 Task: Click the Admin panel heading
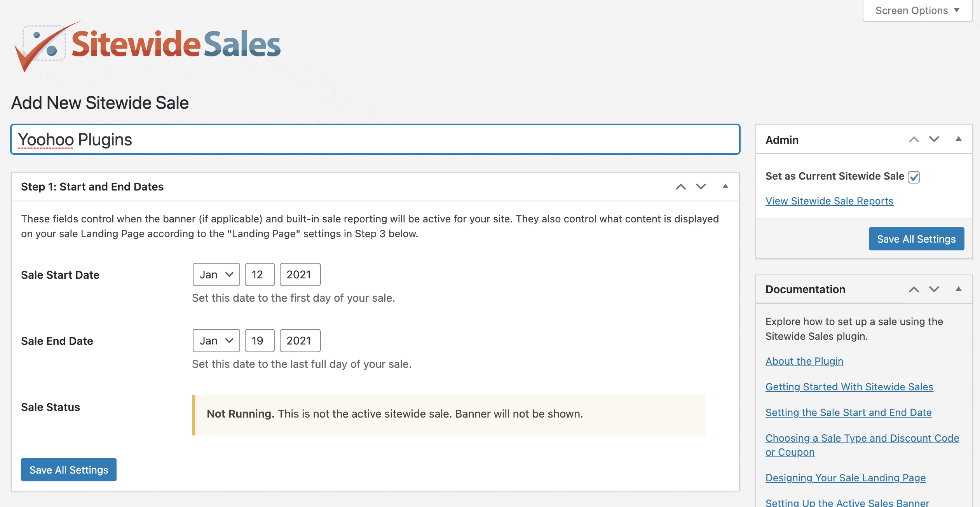(782, 140)
